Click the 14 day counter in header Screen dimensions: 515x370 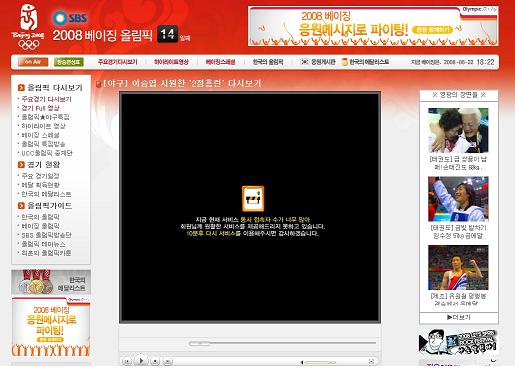pos(167,34)
